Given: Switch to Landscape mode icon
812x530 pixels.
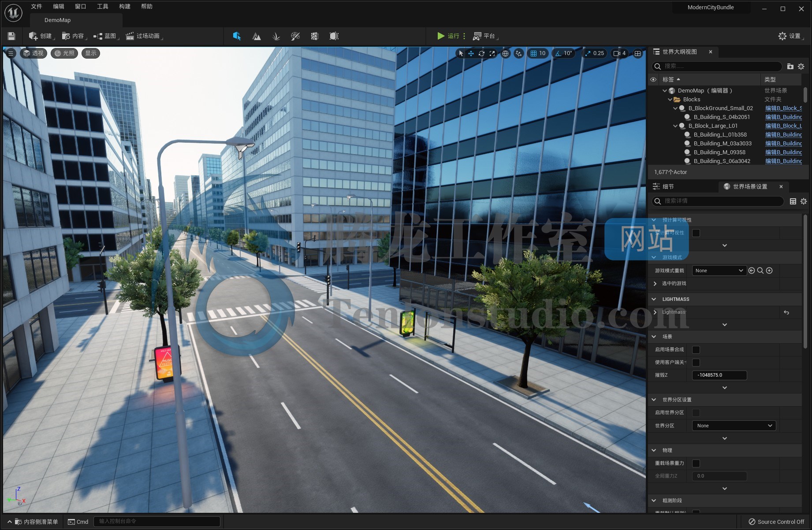Looking at the screenshot, I should click(x=257, y=36).
